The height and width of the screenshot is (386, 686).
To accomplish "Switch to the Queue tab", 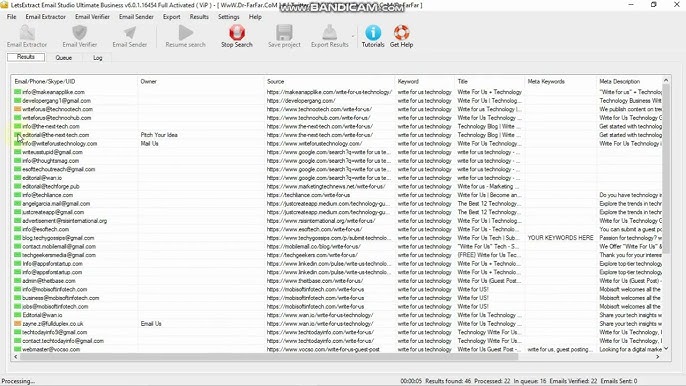I will (63, 57).
